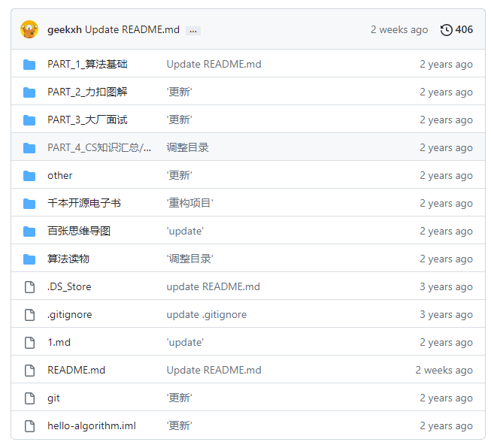This screenshot has height=448, width=491.
Task: Click folder icon for PART_2_力扣图解
Action: (x=29, y=92)
